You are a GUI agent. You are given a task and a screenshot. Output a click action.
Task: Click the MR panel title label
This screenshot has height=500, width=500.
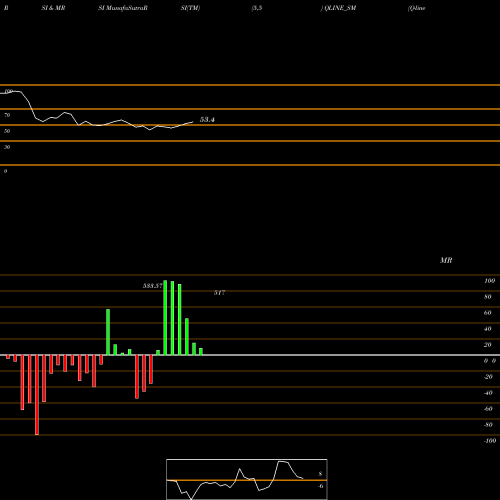(446, 260)
